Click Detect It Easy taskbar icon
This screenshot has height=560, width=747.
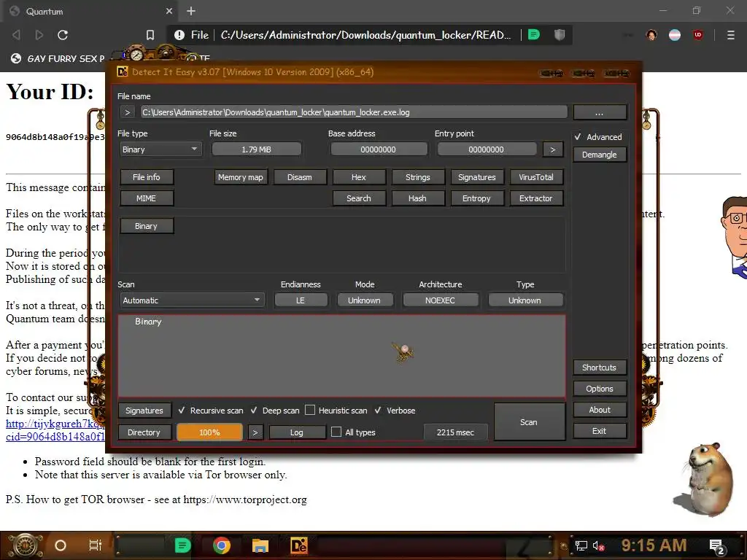(298, 545)
